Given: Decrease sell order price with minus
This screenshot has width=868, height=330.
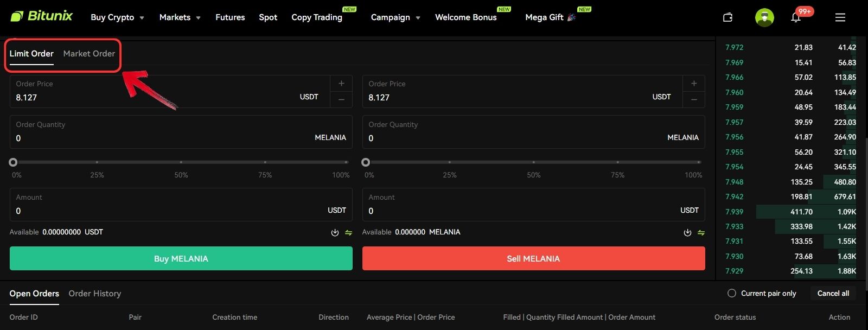Looking at the screenshot, I should pos(694,99).
